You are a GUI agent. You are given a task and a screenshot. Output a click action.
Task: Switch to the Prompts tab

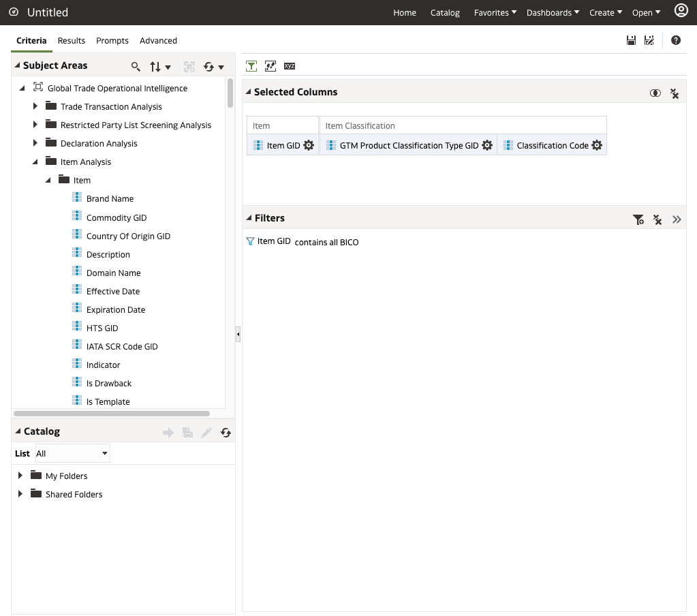click(112, 40)
